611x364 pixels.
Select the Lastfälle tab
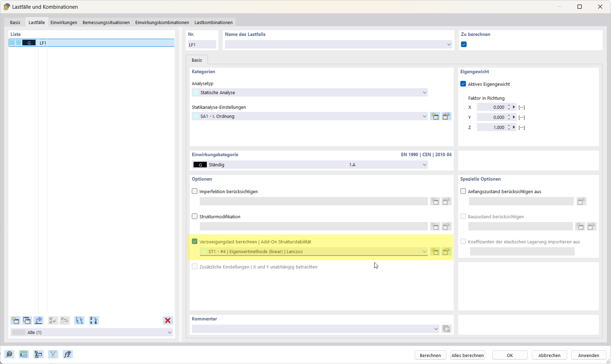tap(37, 23)
